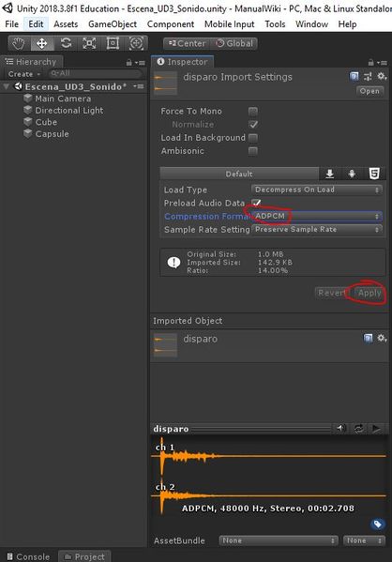Click the Apply button

click(x=369, y=293)
